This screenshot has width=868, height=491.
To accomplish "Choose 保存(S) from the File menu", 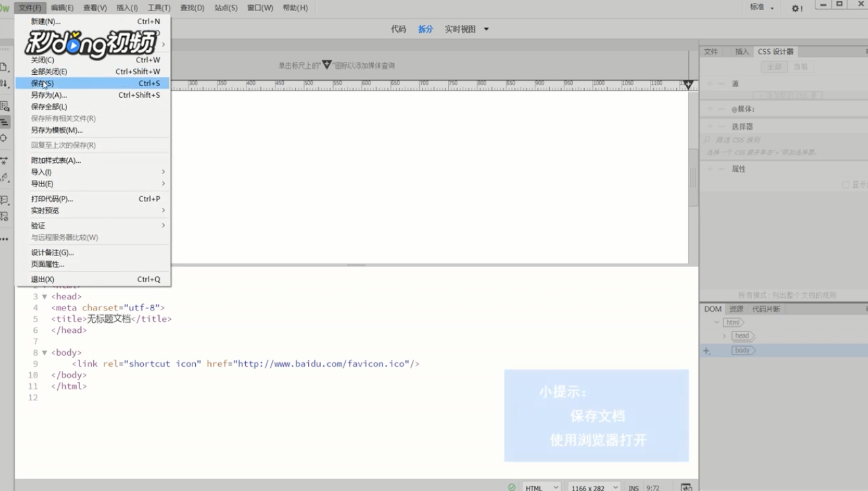I will pyautogui.click(x=93, y=83).
